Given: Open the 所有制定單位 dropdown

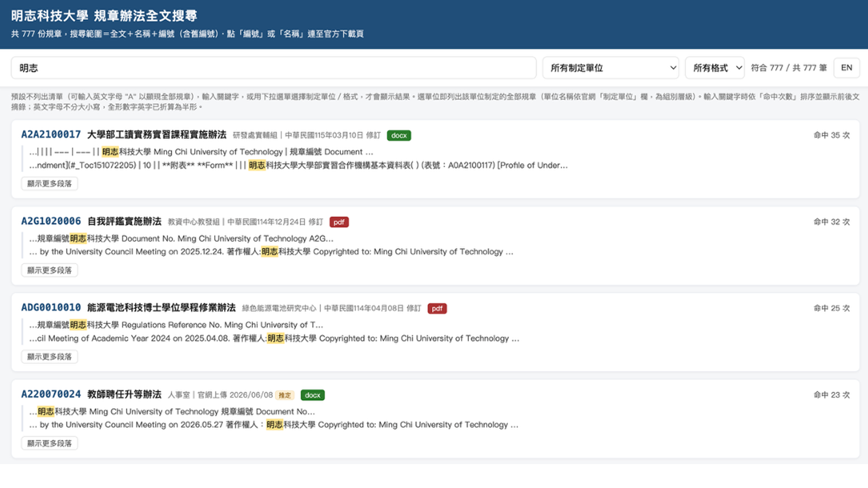Looking at the screenshot, I should click(610, 68).
